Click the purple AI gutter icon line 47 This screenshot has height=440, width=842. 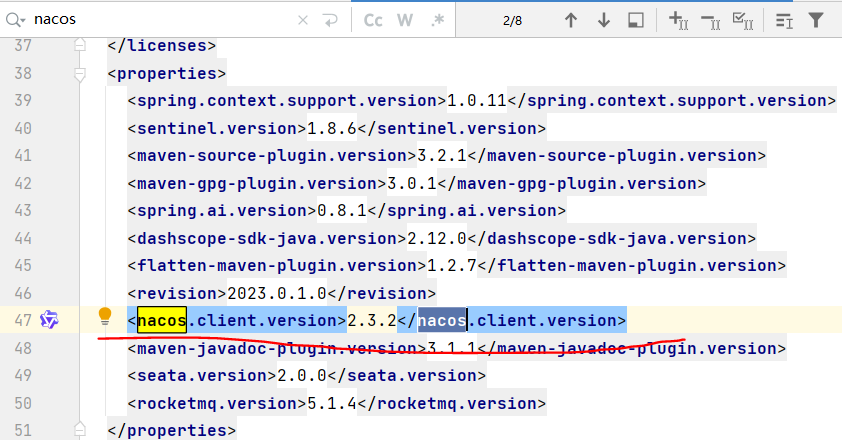pos(49,320)
